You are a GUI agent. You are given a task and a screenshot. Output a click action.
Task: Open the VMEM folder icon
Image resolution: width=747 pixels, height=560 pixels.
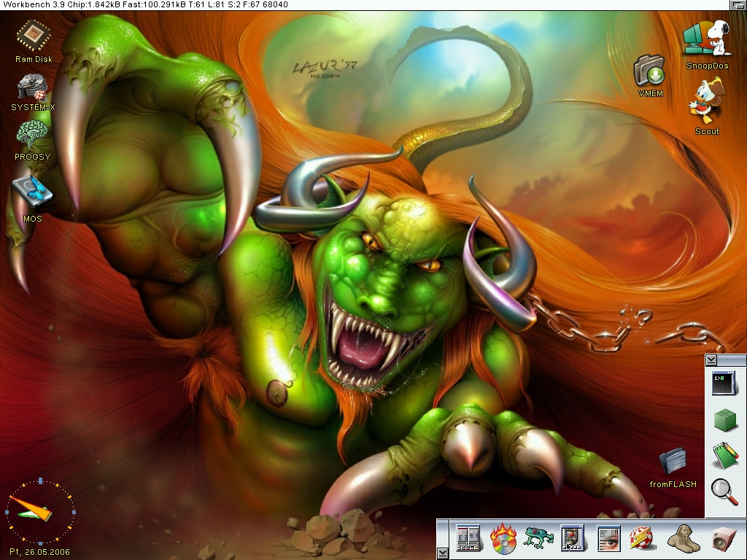(649, 71)
